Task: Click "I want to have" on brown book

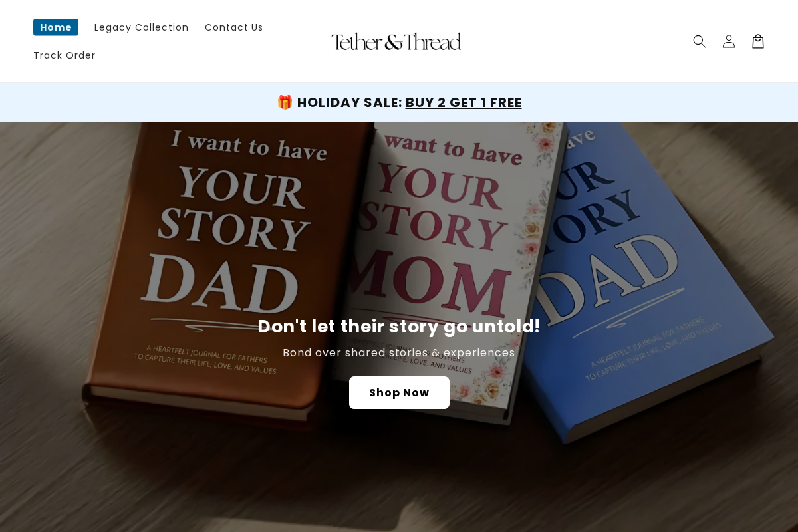Action: click(x=249, y=146)
